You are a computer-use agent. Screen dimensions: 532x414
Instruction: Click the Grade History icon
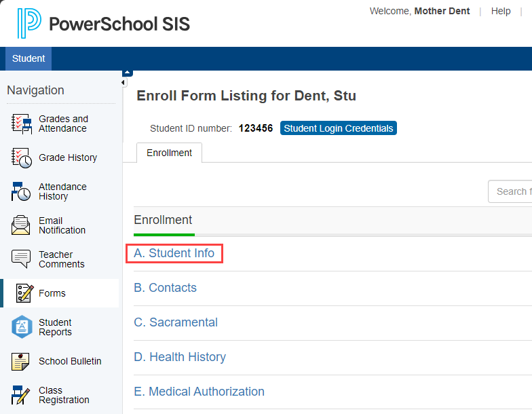tap(22, 157)
